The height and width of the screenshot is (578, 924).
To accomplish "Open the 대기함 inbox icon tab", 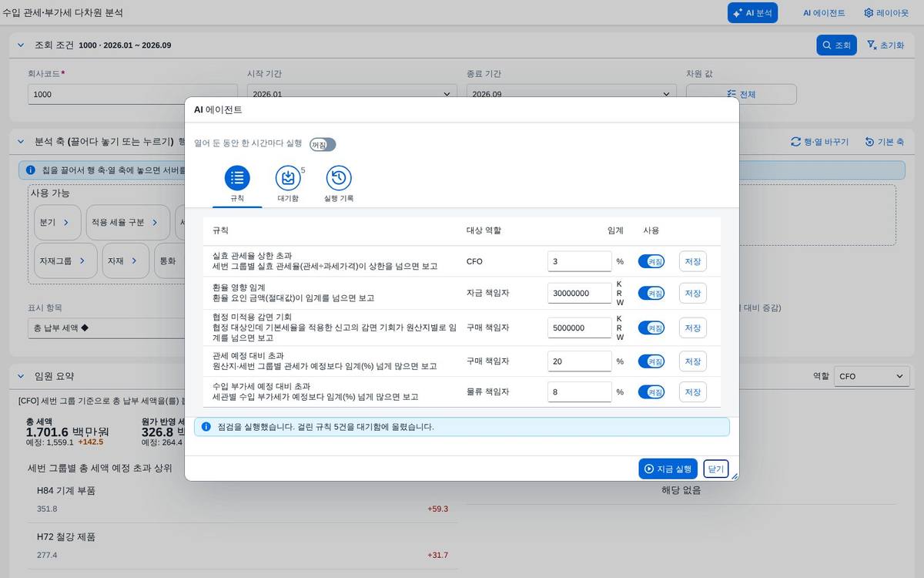I will (288, 178).
